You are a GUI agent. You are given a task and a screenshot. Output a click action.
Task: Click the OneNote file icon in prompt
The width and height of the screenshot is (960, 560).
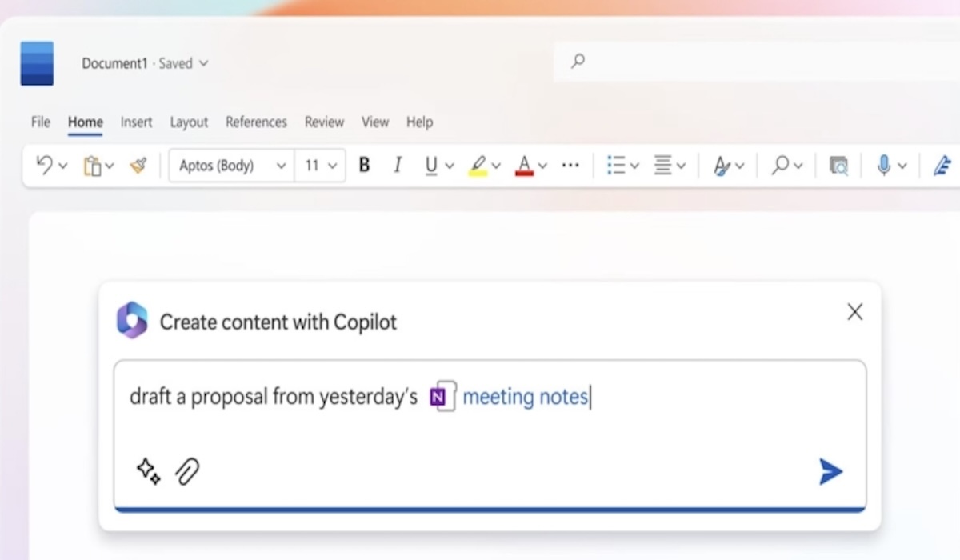coord(442,396)
